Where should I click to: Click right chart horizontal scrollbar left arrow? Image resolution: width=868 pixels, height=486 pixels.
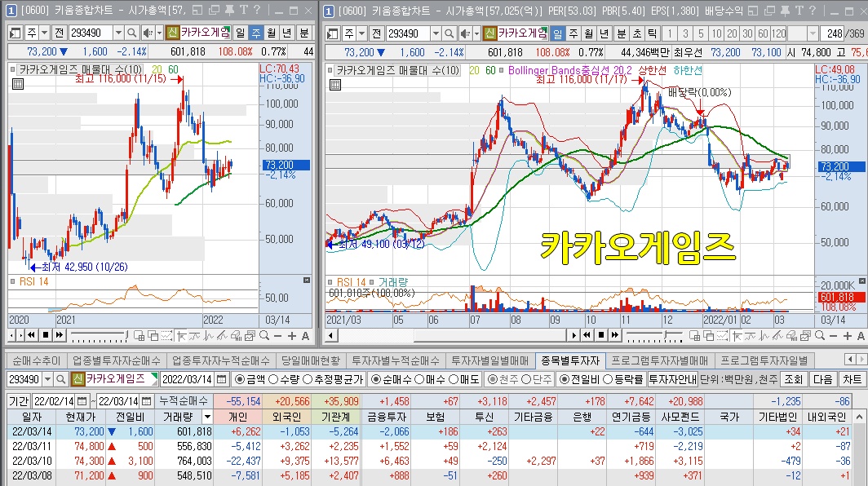point(331,335)
